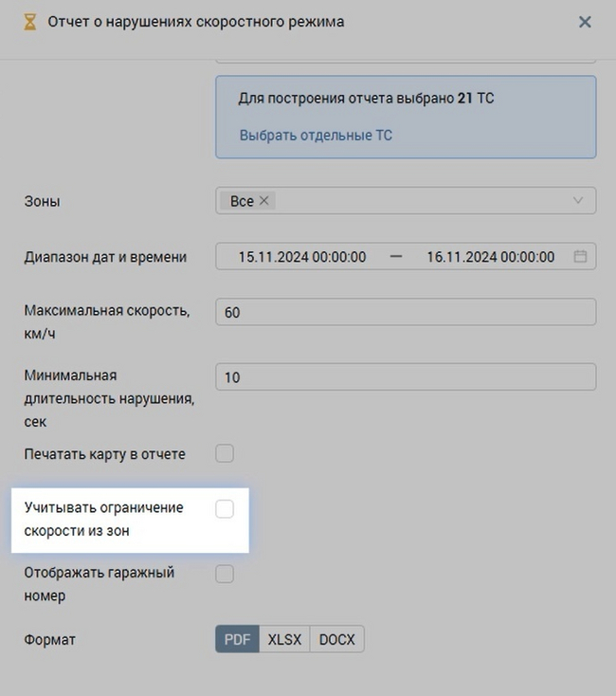Expand the Зоны dropdown arrow
This screenshot has height=696, width=616.
tap(579, 201)
